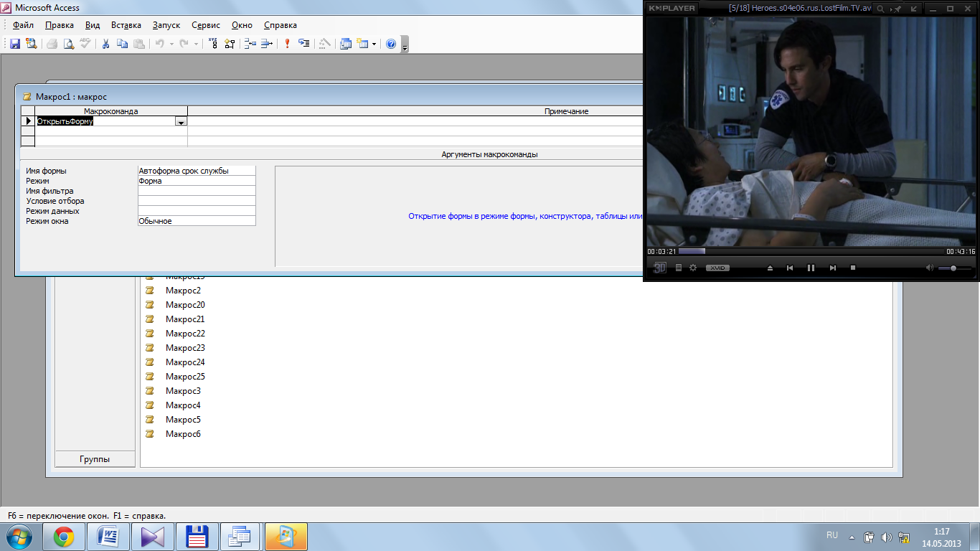Screen dimensions: 980x551
Task: Click the empty Имя фильтра field
Action: [x=197, y=191]
